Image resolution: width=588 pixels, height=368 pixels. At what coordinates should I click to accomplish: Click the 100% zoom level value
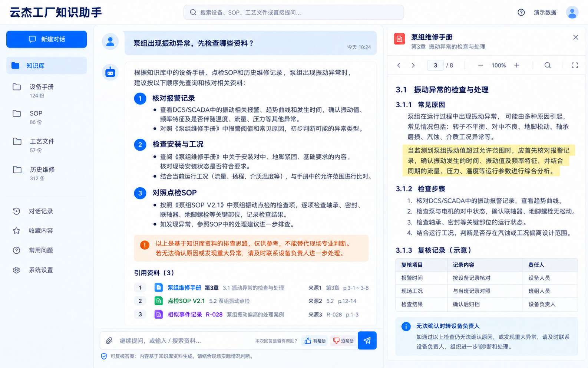click(499, 65)
